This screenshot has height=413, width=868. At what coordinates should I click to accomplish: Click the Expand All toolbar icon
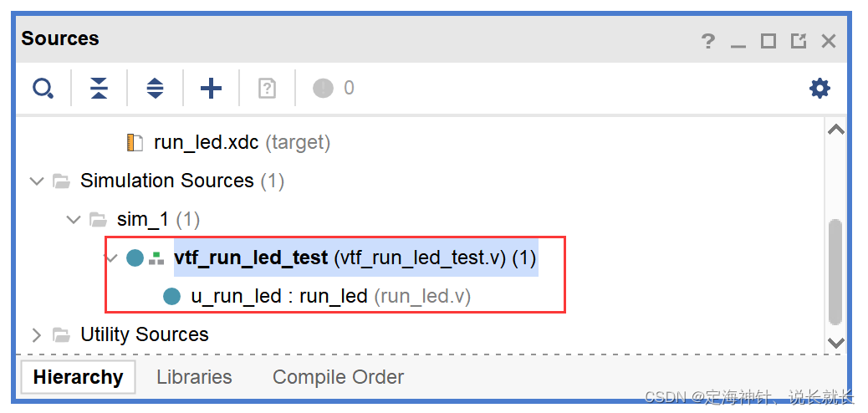pos(155,88)
